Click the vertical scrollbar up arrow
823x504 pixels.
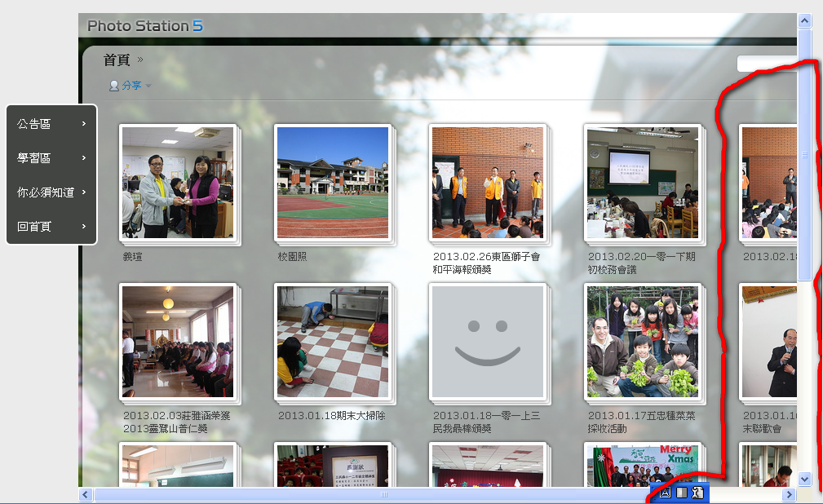point(804,21)
